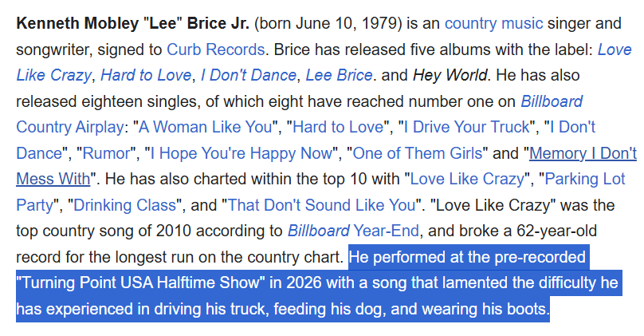The image size is (644, 336).
Task: Visit the Billboard Year-End link
Action: pos(353,231)
